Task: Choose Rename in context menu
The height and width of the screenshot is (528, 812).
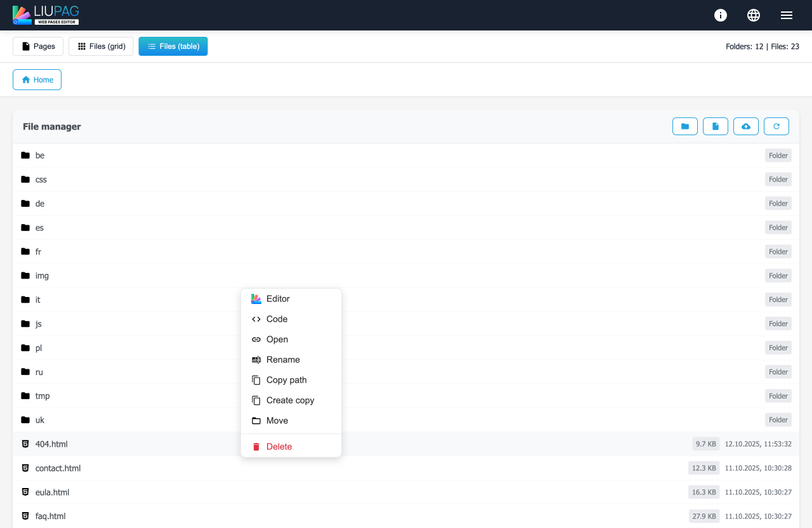Action: point(291,360)
